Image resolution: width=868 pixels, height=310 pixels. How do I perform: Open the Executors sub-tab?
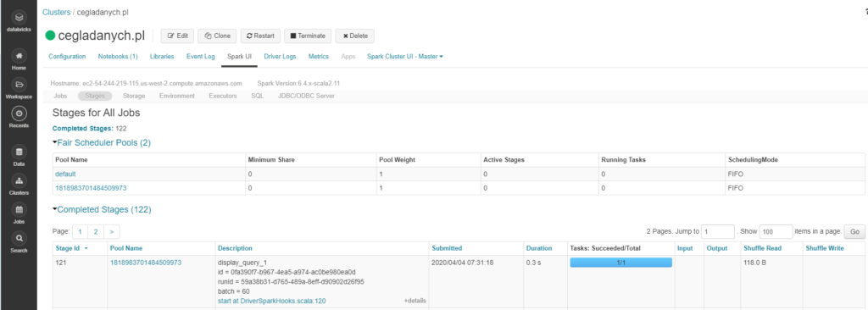click(223, 96)
